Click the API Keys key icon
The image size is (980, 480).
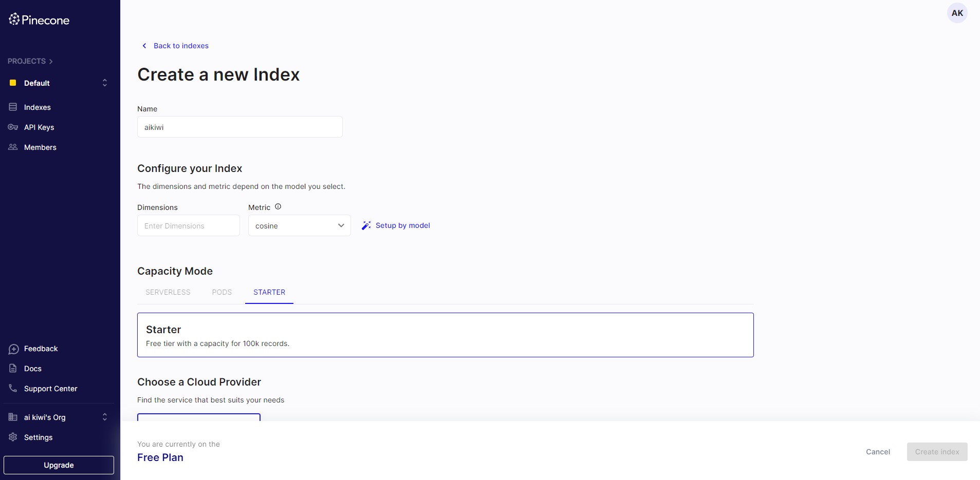click(13, 127)
